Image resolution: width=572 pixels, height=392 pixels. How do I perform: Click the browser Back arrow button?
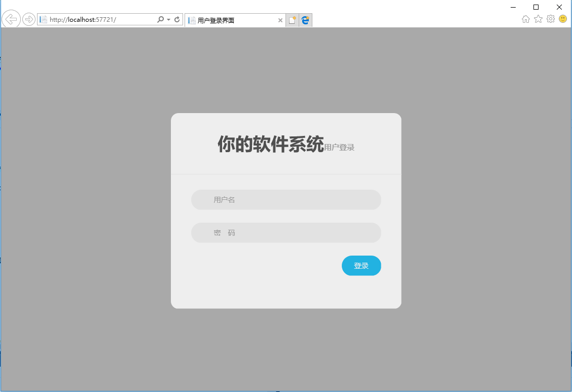click(11, 19)
